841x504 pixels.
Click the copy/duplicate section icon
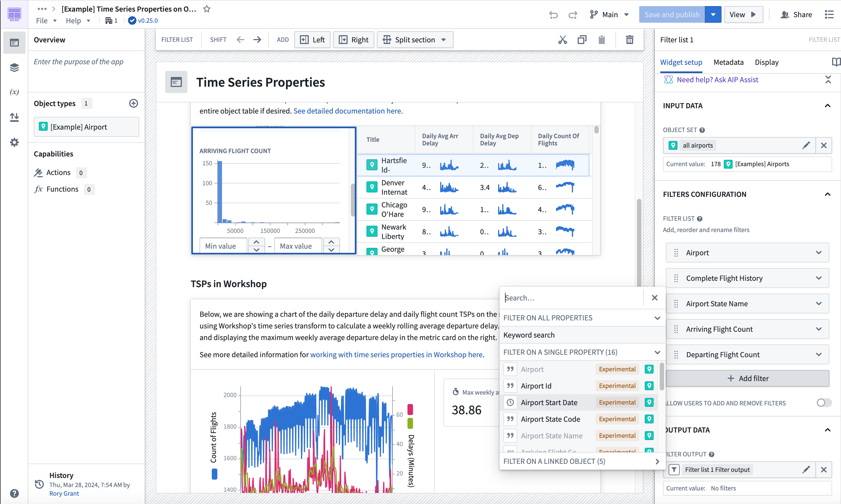coord(582,40)
